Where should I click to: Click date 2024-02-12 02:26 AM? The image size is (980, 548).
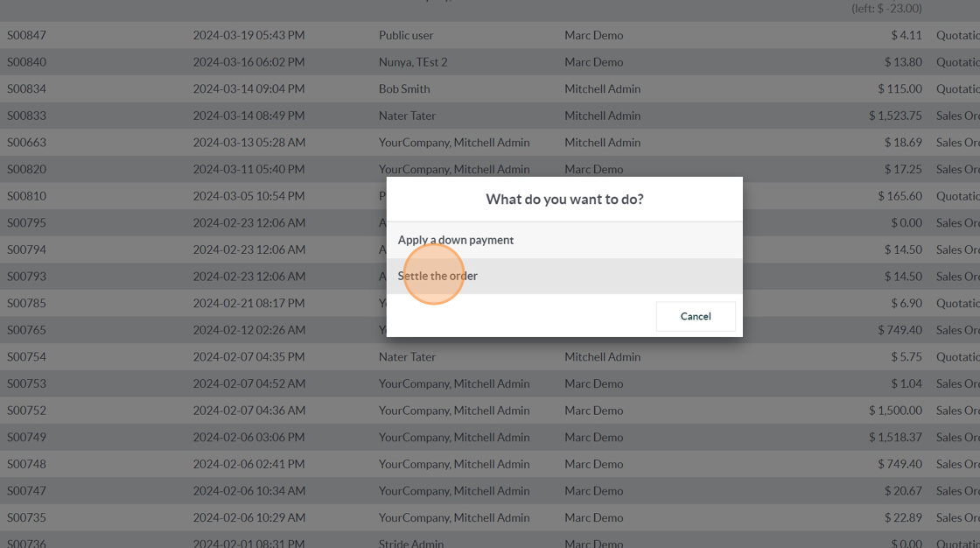pyautogui.click(x=248, y=330)
